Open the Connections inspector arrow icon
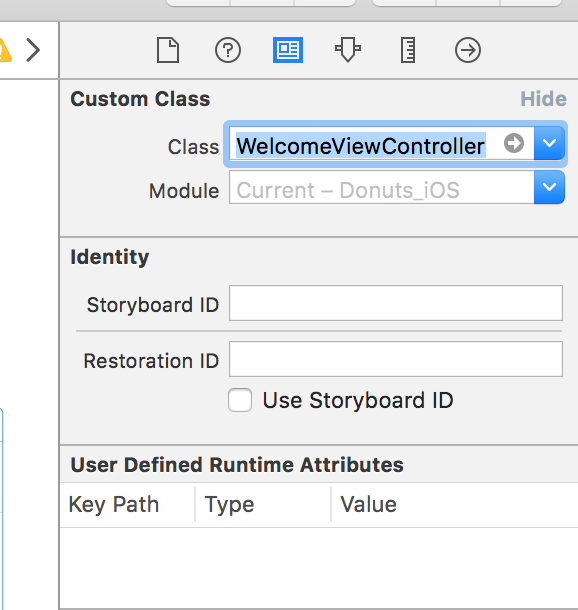578x610 pixels. tap(468, 50)
